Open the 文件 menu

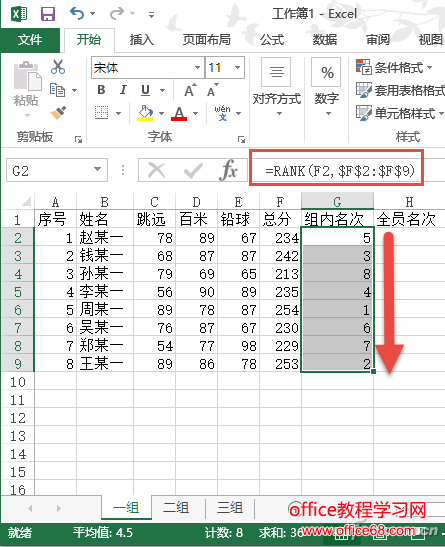(x=30, y=39)
